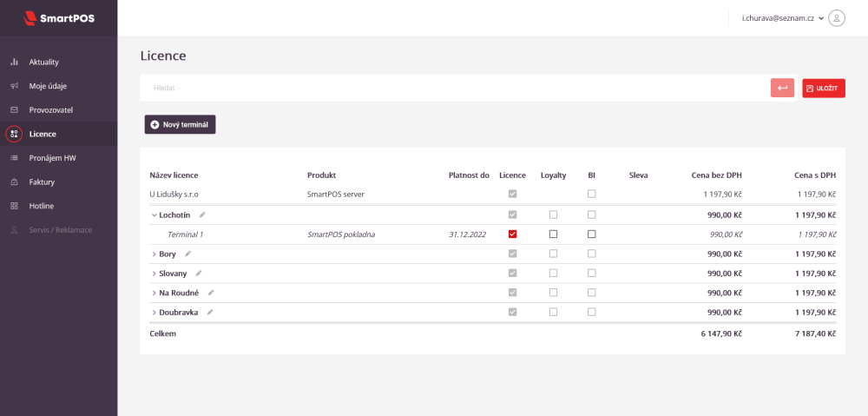Expand the Bory license group
The width and height of the screenshot is (868, 416).
click(154, 254)
